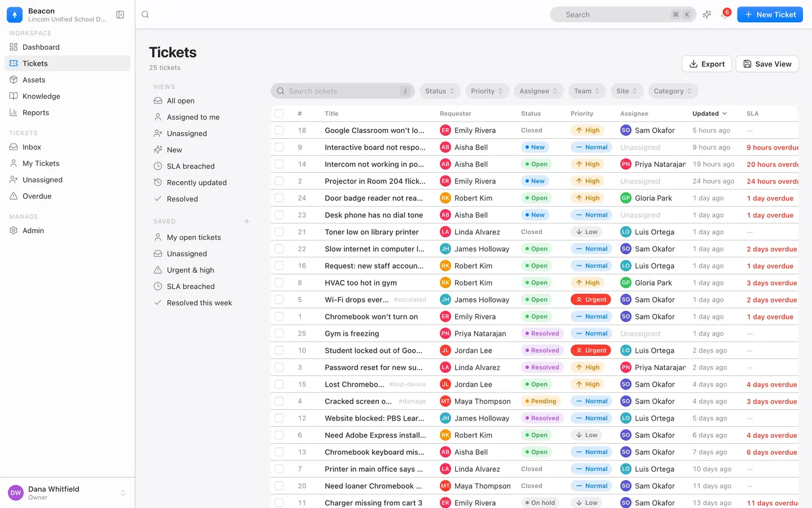Image resolution: width=812 pixels, height=508 pixels.
Task: Select checkbox for Charger missing from cart 3
Action: click(279, 503)
